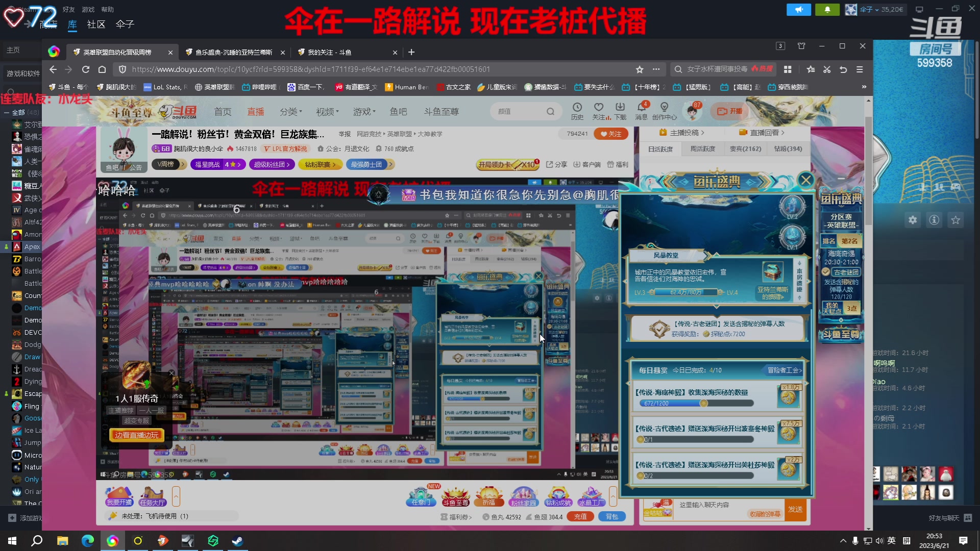Open the 冒险者工会 guild link arrow

click(785, 370)
